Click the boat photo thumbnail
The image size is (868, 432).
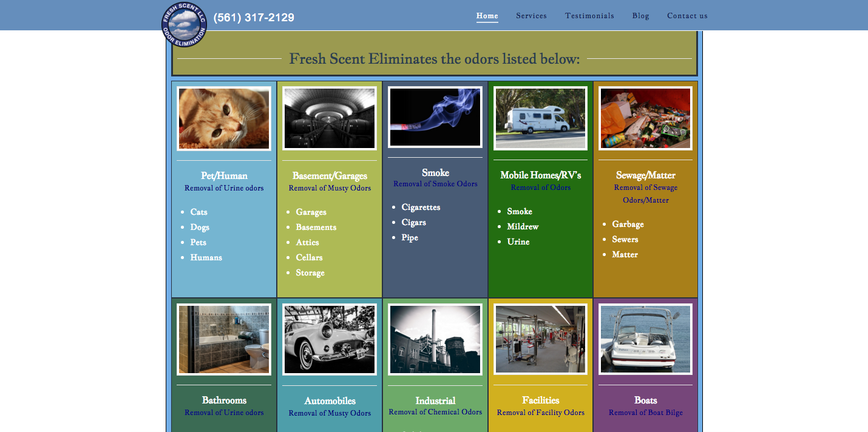pos(645,339)
